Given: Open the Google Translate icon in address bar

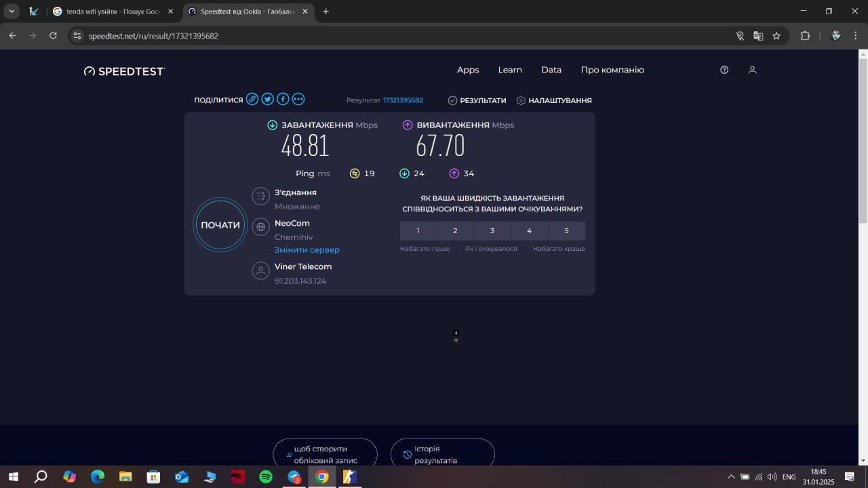Looking at the screenshot, I should [758, 36].
